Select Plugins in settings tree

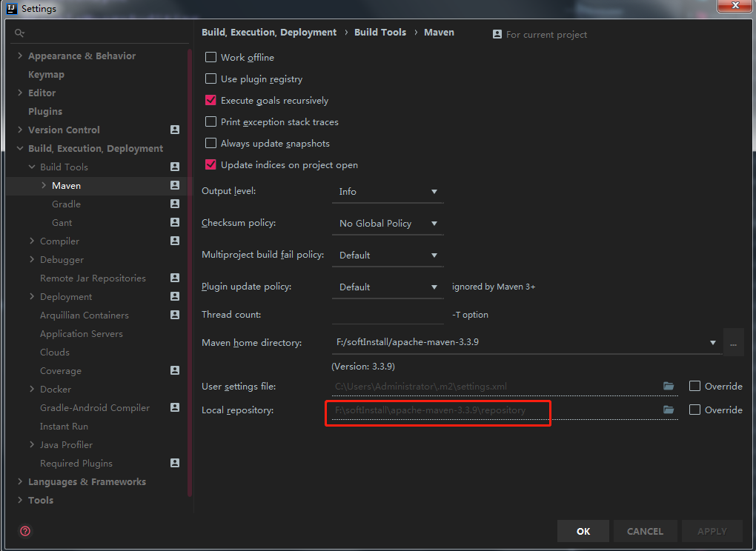[45, 111]
